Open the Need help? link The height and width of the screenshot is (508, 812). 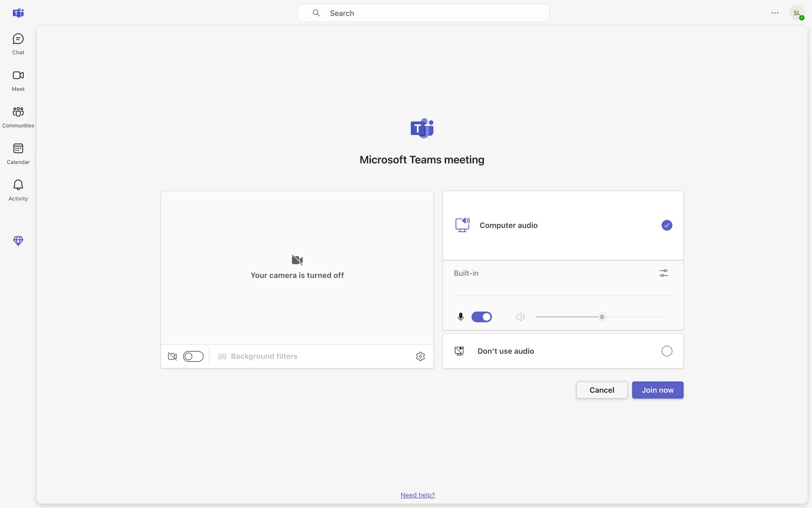click(x=417, y=495)
